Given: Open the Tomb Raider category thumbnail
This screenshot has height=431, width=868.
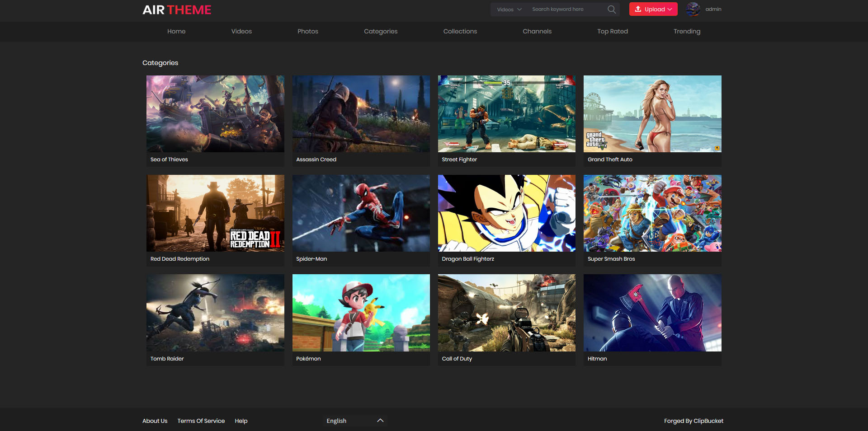Looking at the screenshot, I should (x=215, y=313).
